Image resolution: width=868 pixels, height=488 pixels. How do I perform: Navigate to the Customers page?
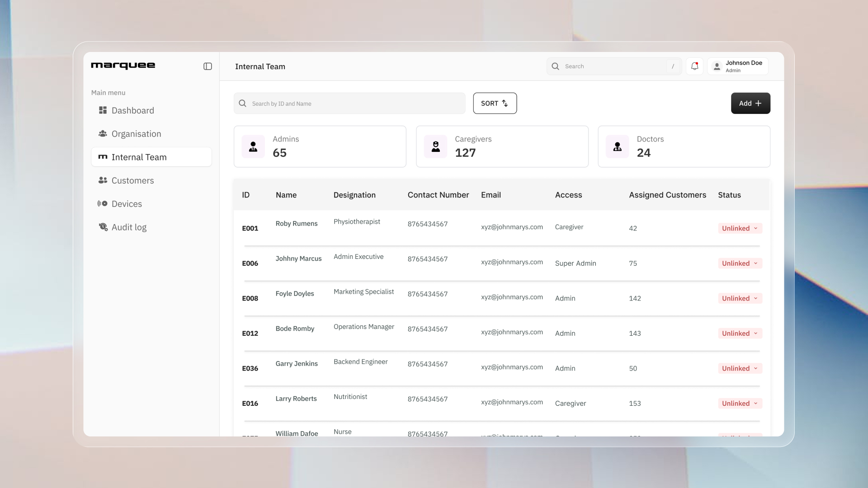pyautogui.click(x=151, y=180)
